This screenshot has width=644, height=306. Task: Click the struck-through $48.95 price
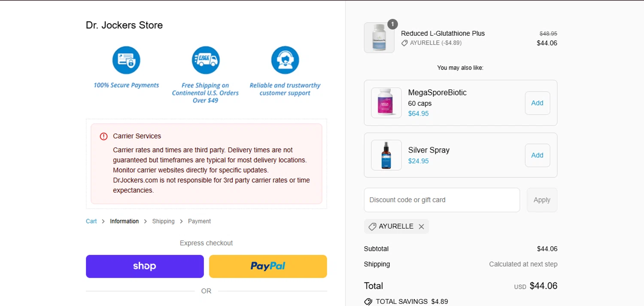tap(548, 34)
